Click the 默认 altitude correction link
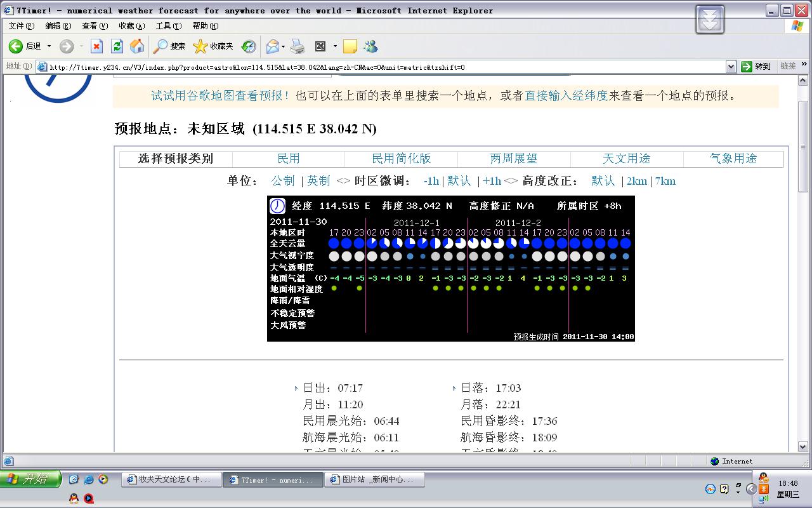Viewport: 812px width, 508px height. pos(603,181)
